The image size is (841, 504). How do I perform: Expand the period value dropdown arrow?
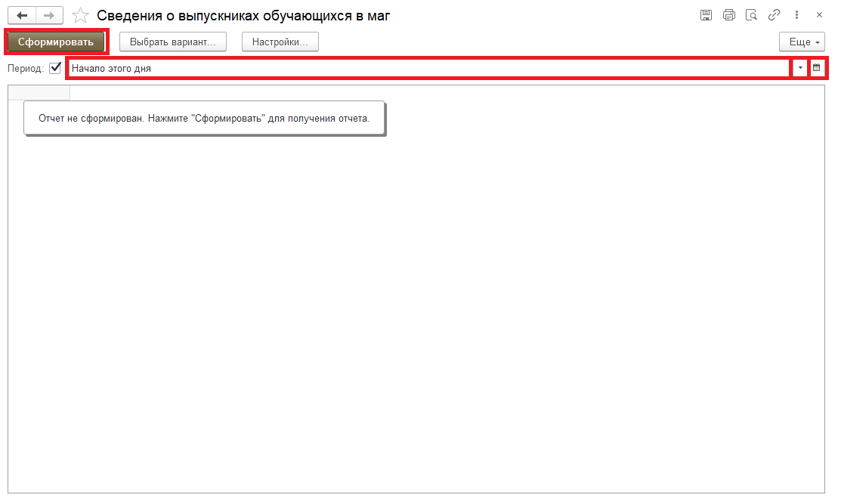point(800,68)
